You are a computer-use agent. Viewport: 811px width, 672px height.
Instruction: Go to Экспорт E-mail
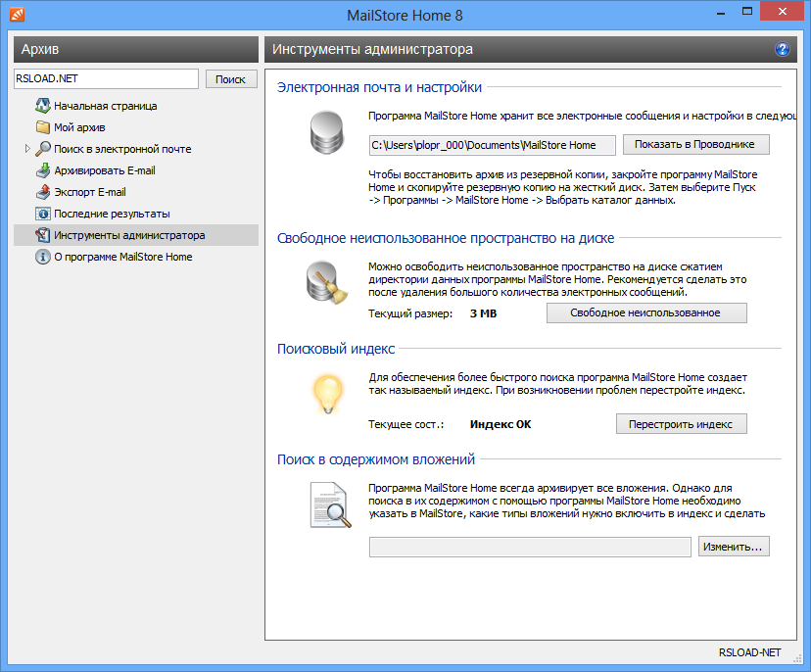pyautogui.click(x=90, y=192)
